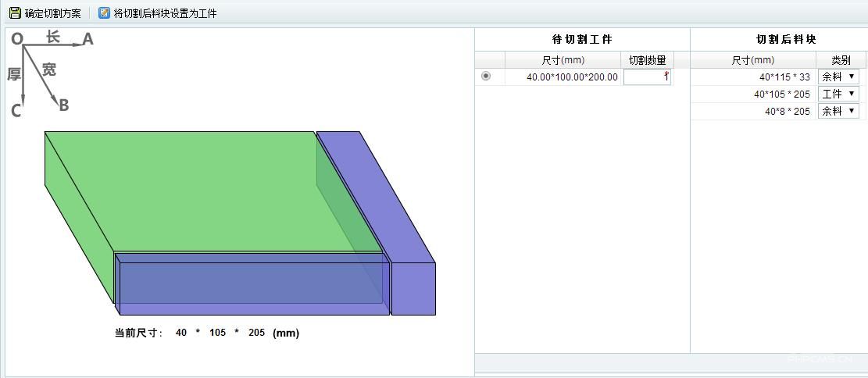Click the 将切割后料块设置为工件 button label
The image size is (868, 378).
(x=165, y=13)
